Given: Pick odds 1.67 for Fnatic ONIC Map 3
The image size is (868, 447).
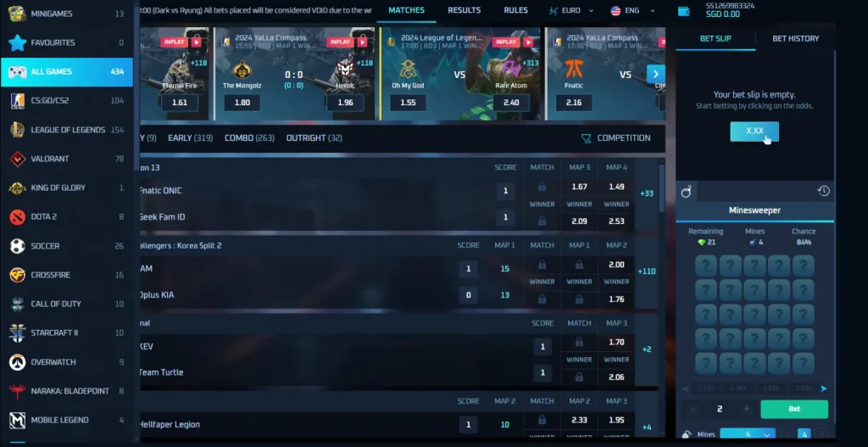Looking at the screenshot, I should tap(579, 187).
